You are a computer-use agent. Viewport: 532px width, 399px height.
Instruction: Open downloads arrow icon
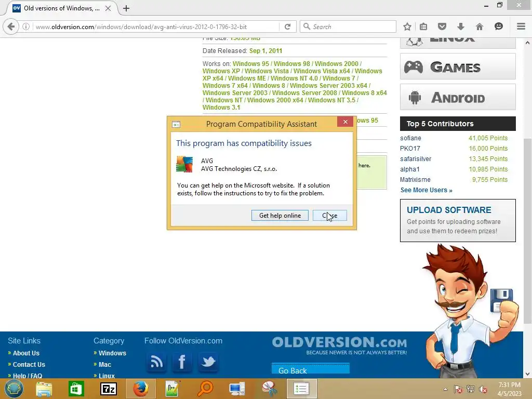(x=460, y=26)
